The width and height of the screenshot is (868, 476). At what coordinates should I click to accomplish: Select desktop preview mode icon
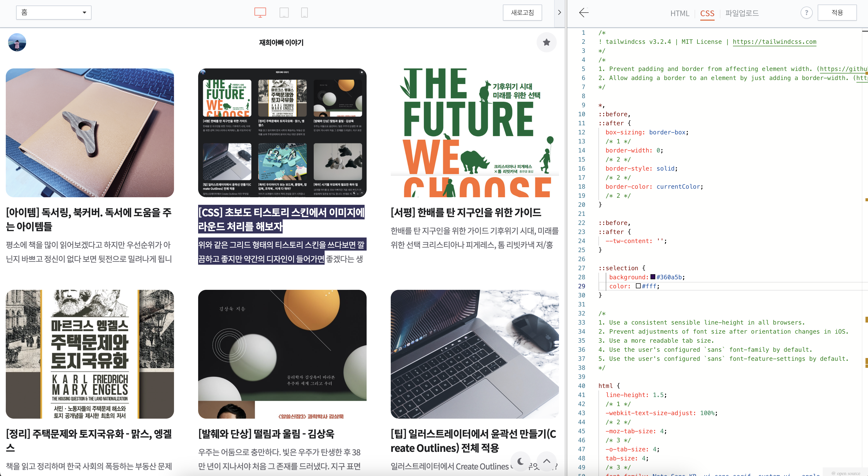[x=260, y=13]
